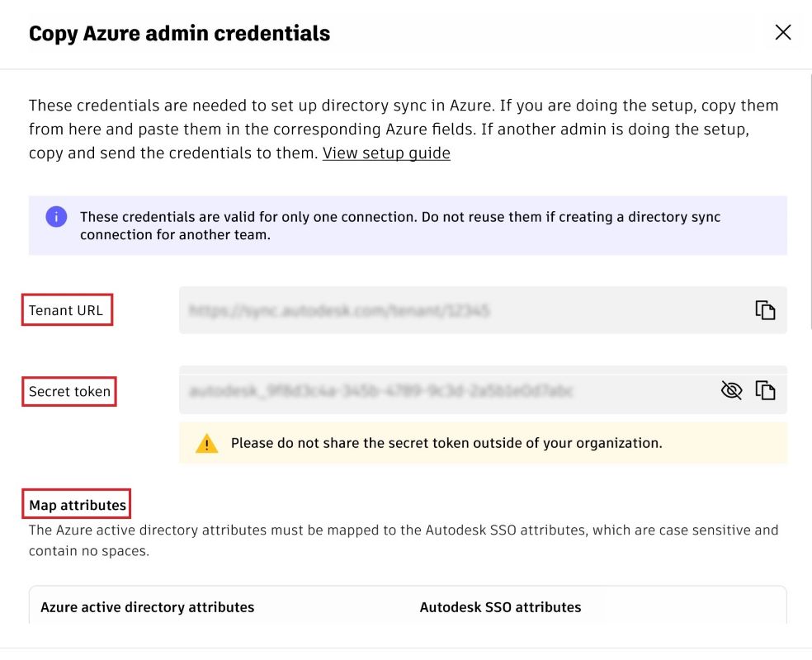The width and height of the screenshot is (812, 660).
Task: Click the Copy Azure admin credentials title
Action: 179,34
